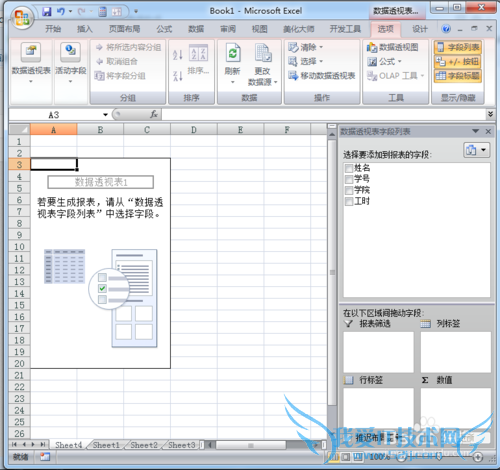Screen dimensions: 500x470
Task: Open Excel help question mark icon
Action: tap(446, 29)
